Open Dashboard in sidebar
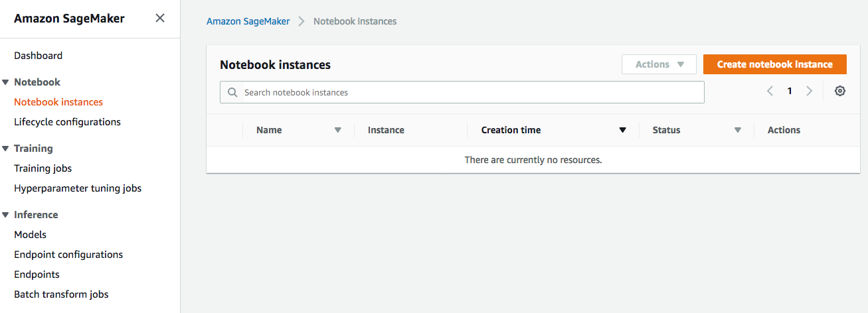 [x=39, y=56]
